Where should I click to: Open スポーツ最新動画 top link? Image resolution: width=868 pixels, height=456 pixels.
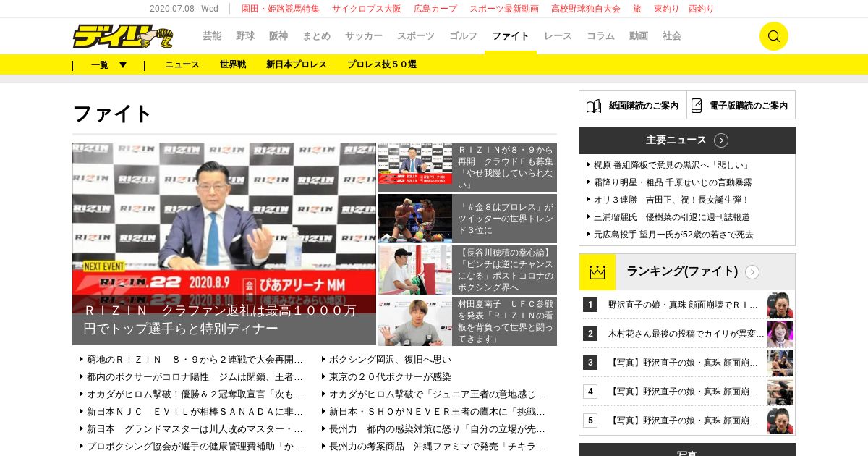[504, 9]
